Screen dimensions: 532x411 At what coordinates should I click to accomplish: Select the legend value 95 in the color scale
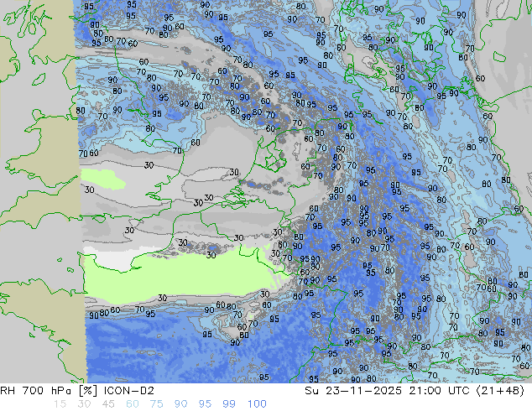[205, 404]
